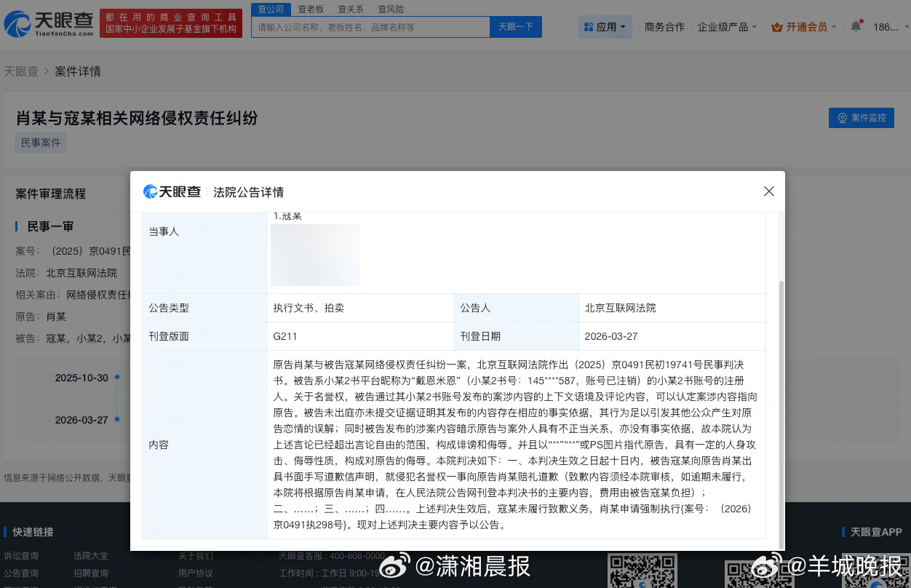Click the company name search input field
Viewport: 911px width, 588px height.
tap(370, 27)
